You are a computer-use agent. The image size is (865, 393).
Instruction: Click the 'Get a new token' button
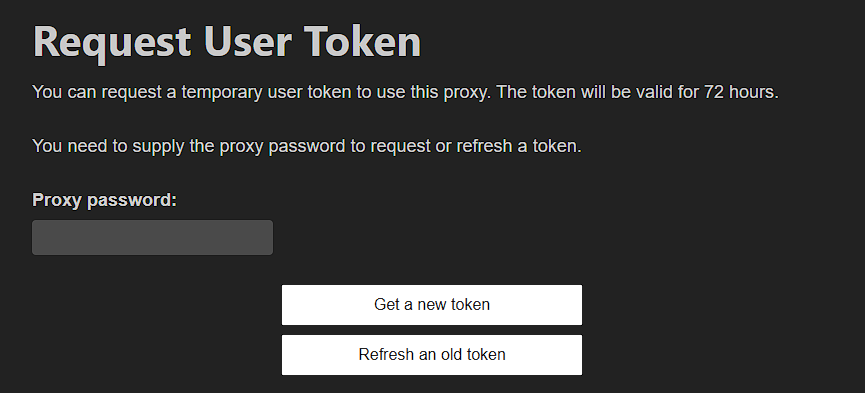[432, 305]
